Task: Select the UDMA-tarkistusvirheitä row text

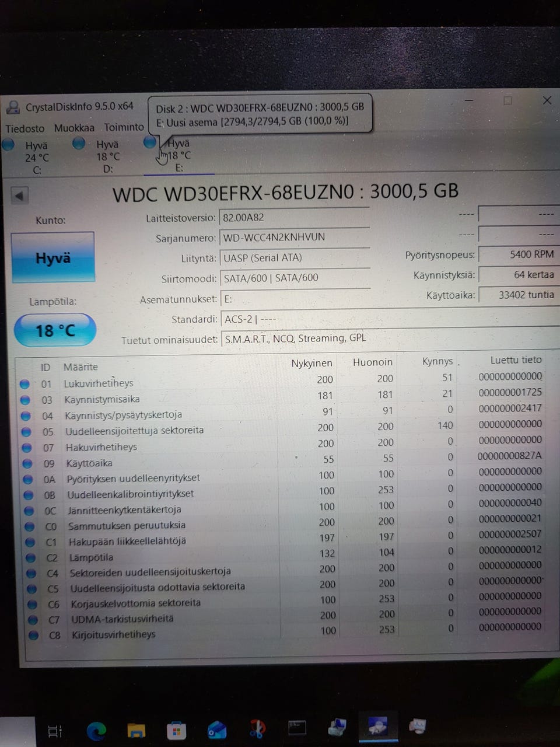Action: (123, 619)
